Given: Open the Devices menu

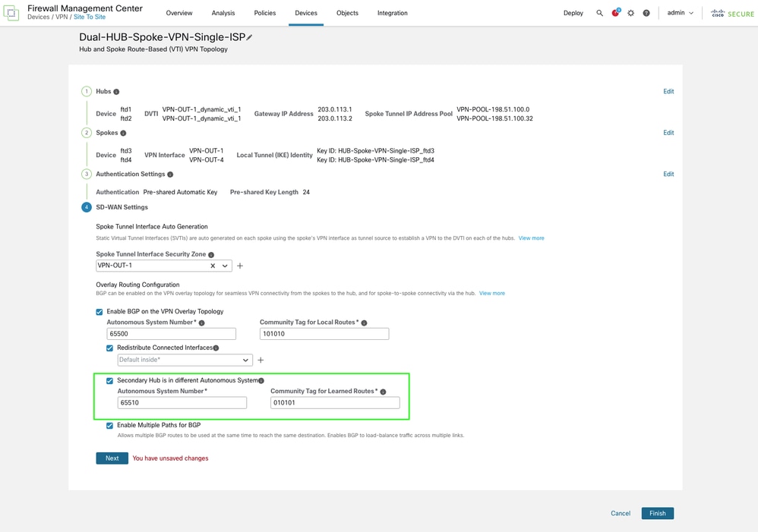Looking at the screenshot, I should click(x=306, y=13).
